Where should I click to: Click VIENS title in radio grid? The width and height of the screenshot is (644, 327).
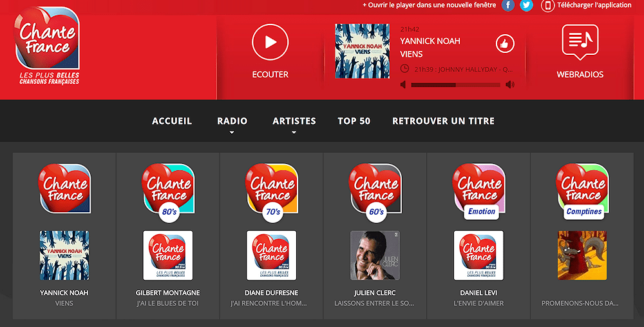(x=64, y=303)
